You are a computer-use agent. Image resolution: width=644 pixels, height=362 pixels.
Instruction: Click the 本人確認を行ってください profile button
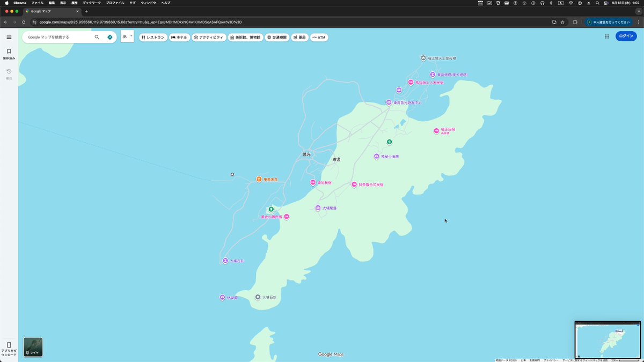608,22
